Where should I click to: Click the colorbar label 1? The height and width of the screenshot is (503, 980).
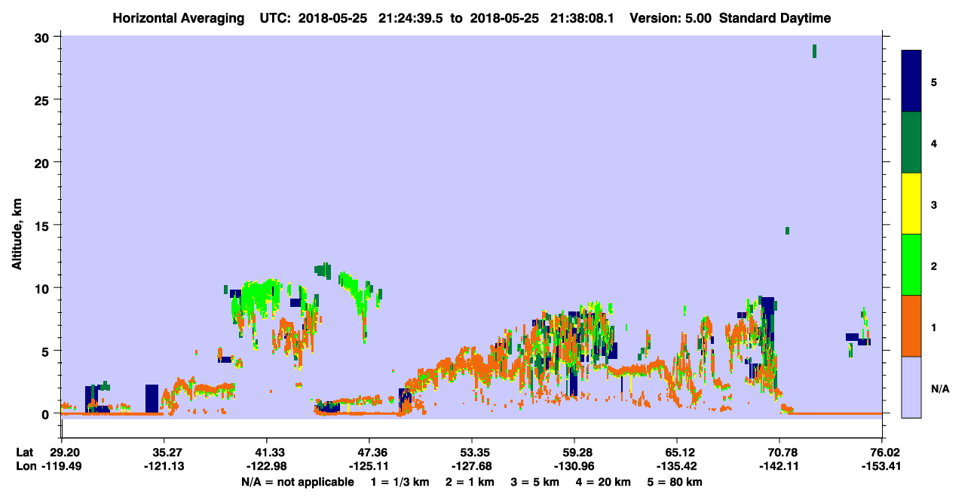point(934,327)
